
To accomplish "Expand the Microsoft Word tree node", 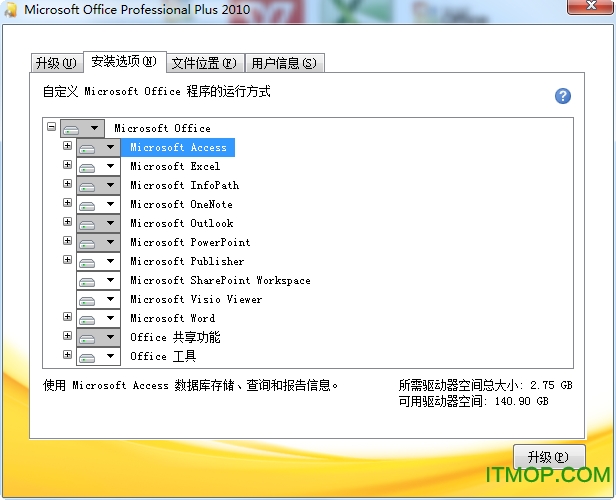I will [x=68, y=317].
